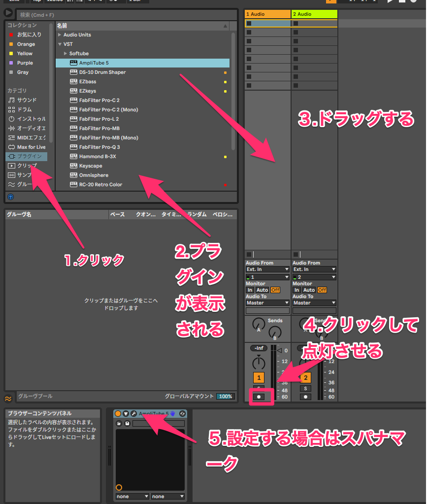This screenshot has width=427, height=504.
Task: Solo track 2 with the S button
Action: (x=306, y=389)
